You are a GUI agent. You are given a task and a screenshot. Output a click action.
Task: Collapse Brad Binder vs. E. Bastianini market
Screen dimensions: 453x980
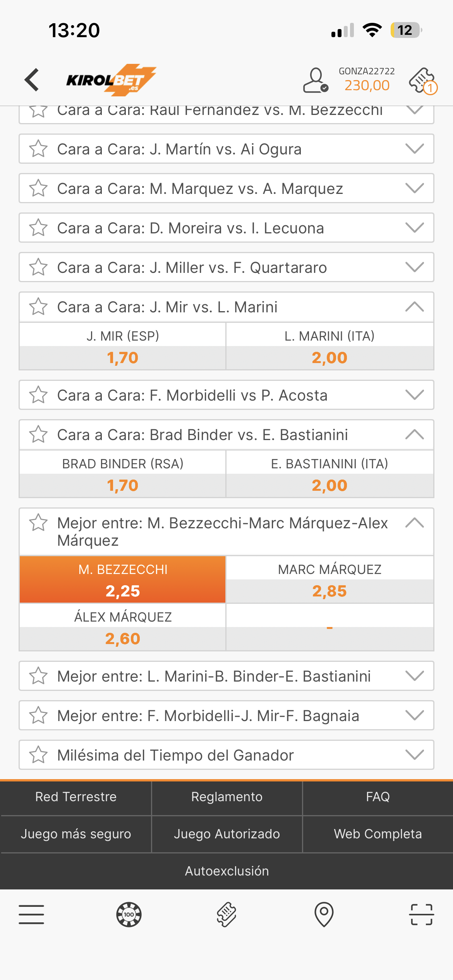(x=415, y=435)
